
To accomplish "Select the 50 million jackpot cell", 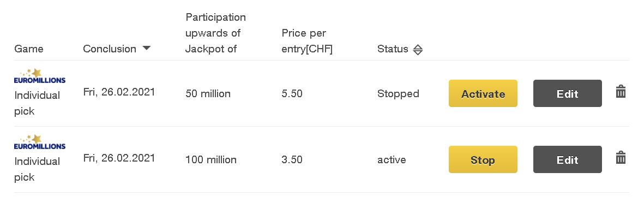I will 208,93.
